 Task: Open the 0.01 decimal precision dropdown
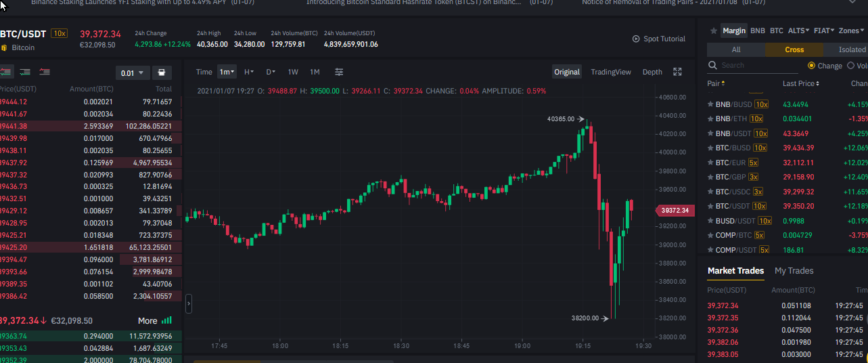tap(132, 73)
